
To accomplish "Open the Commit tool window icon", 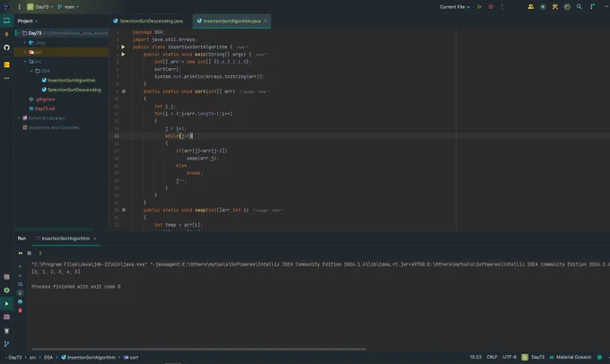I will pyautogui.click(x=6, y=34).
